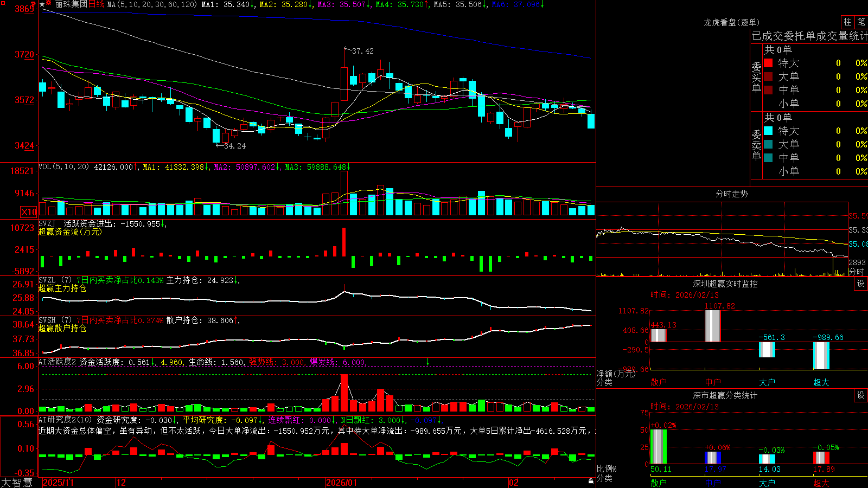
Task: Select the 02 month timeline marker
Action: point(514,483)
